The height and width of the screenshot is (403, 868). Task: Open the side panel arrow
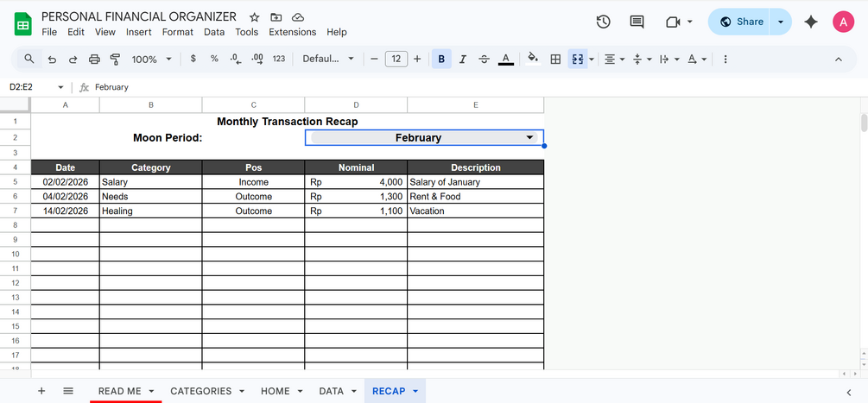coord(849,393)
